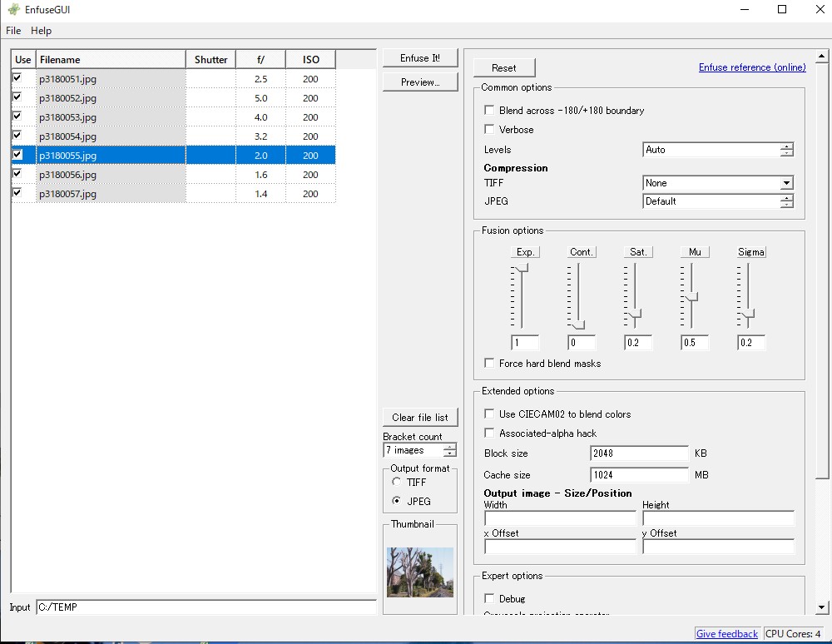Viewport: 832px width, 644px height.
Task: Click the Preview... button
Action: (x=420, y=82)
